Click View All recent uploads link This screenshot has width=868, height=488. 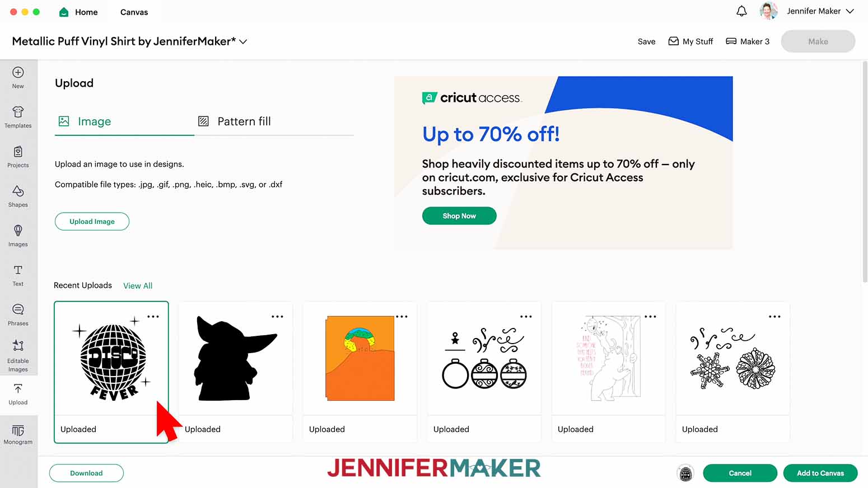138,285
